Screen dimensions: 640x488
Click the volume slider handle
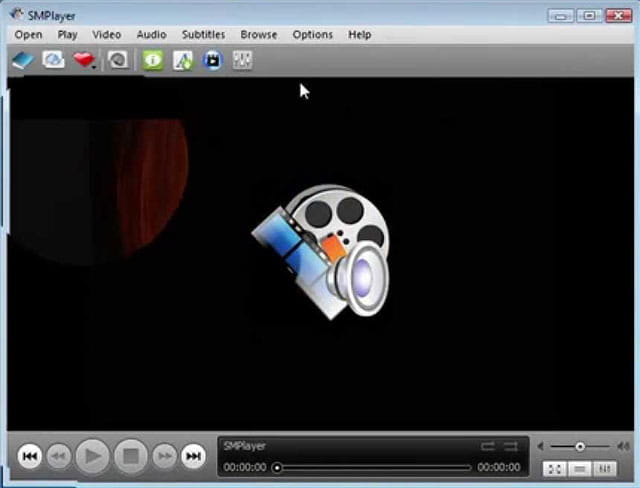(580, 447)
